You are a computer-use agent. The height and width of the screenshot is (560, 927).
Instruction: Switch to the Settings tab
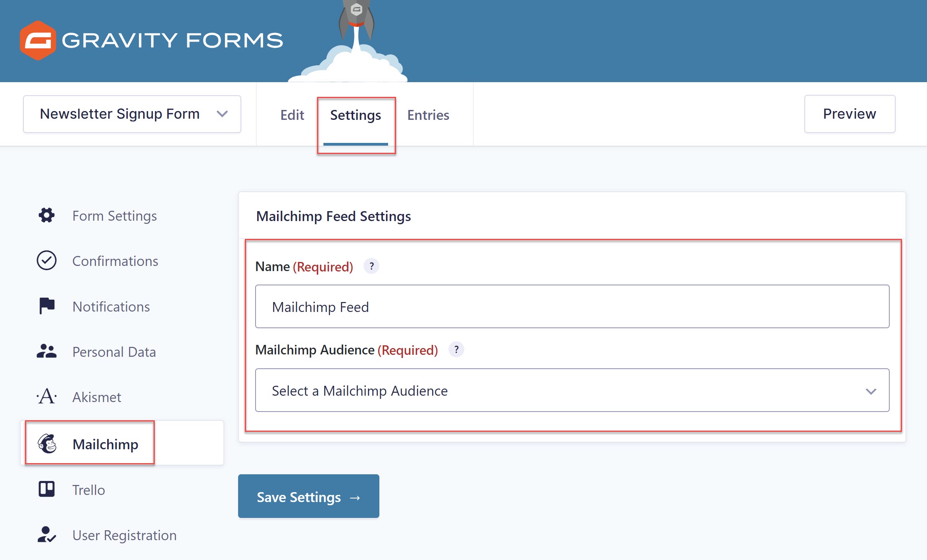click(356, 115)
